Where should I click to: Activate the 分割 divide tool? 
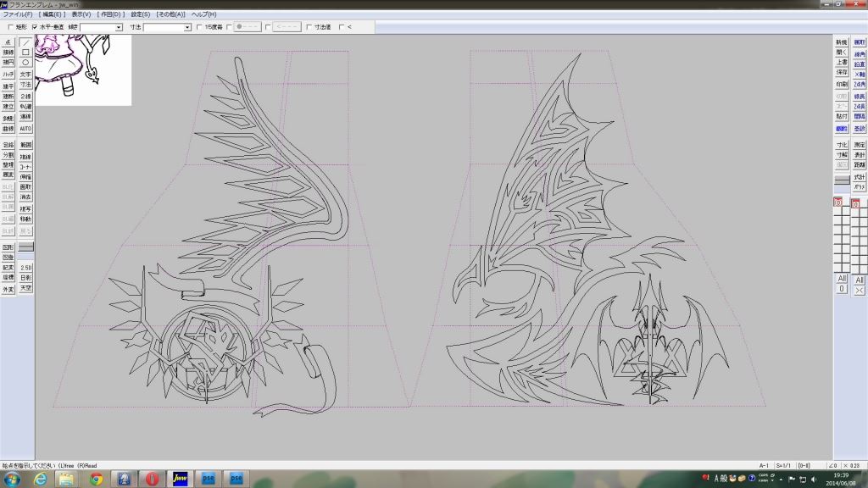tap(8, 156)
